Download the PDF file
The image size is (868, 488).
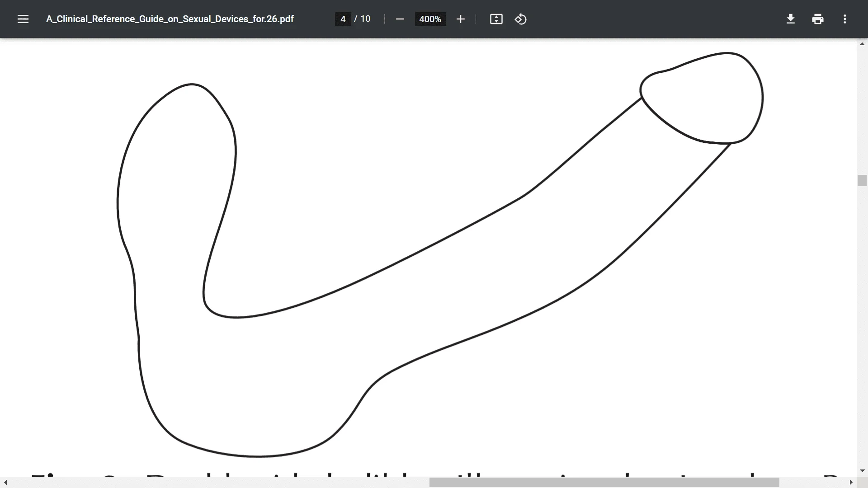(x=790, y=19)
